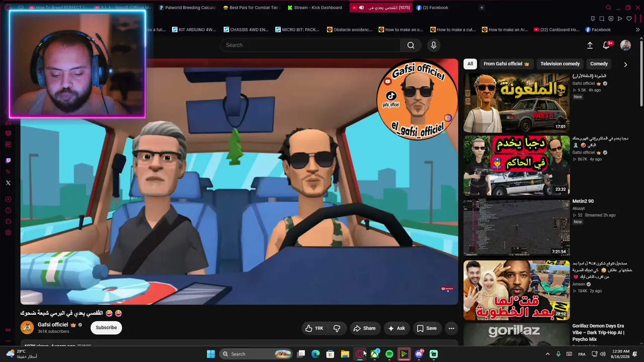This screenshot has height=362, width=644.
Task: Open the browser sidebar settings gear
Action: pyautogui.click(x=8, y=233)
